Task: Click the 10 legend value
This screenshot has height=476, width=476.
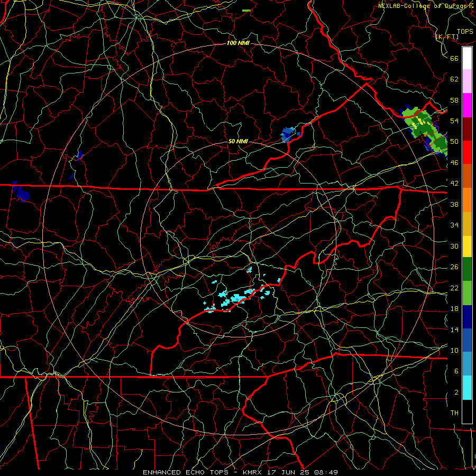Action: pos(454,350)
